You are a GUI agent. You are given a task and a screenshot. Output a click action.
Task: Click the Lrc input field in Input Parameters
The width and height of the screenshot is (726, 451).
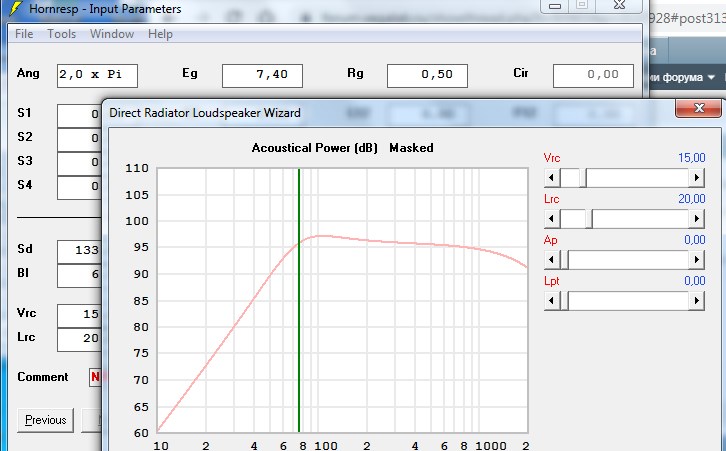79,339
